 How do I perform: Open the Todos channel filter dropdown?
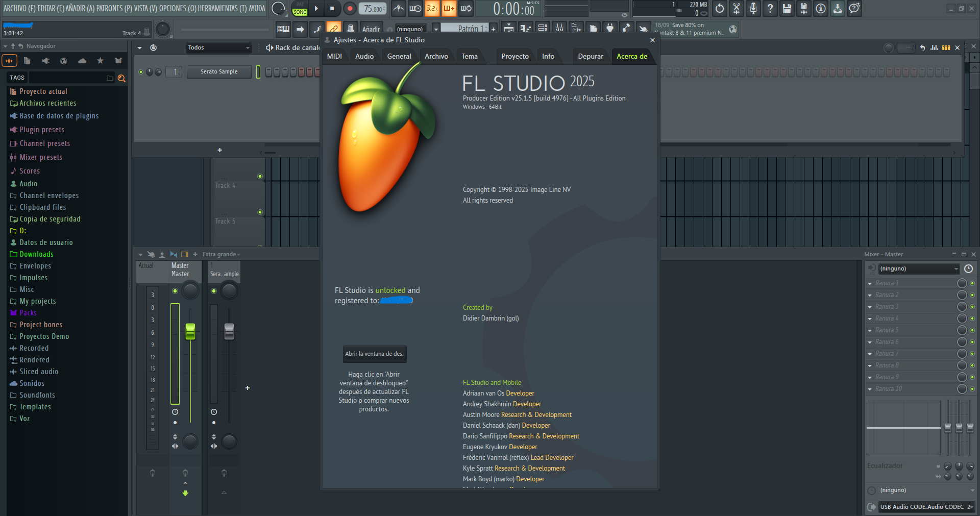pyautogui.click(x=218, y=47)
